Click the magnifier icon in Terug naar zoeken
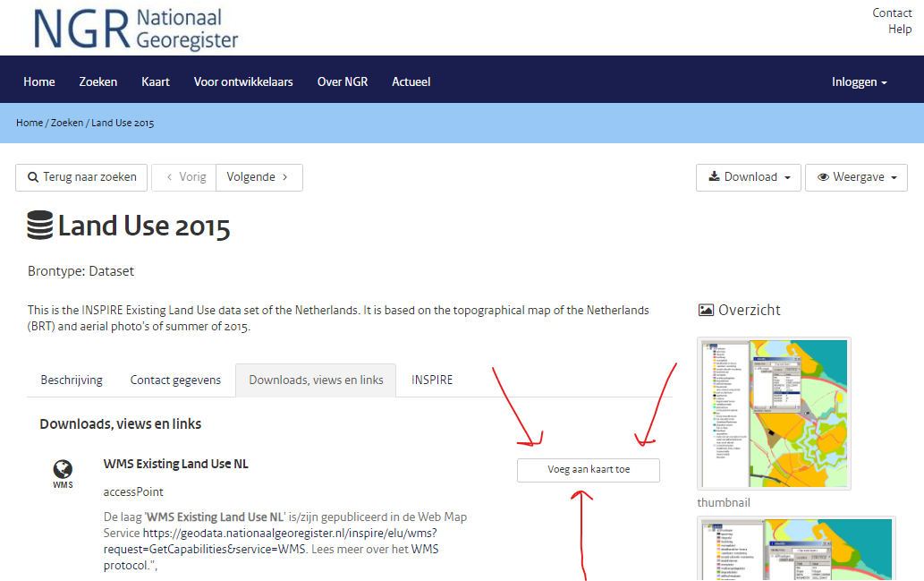The image size is (924, 581). point(33,177)
